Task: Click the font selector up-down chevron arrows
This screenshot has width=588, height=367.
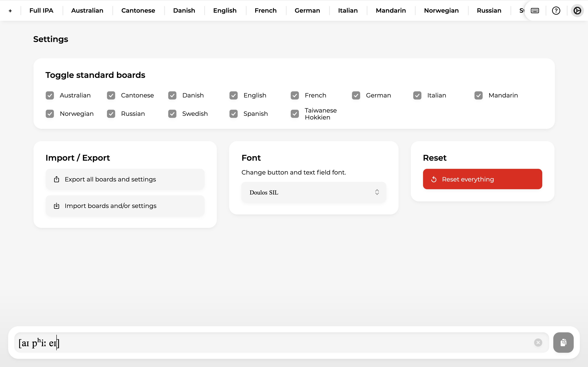Action: point(377,192)
